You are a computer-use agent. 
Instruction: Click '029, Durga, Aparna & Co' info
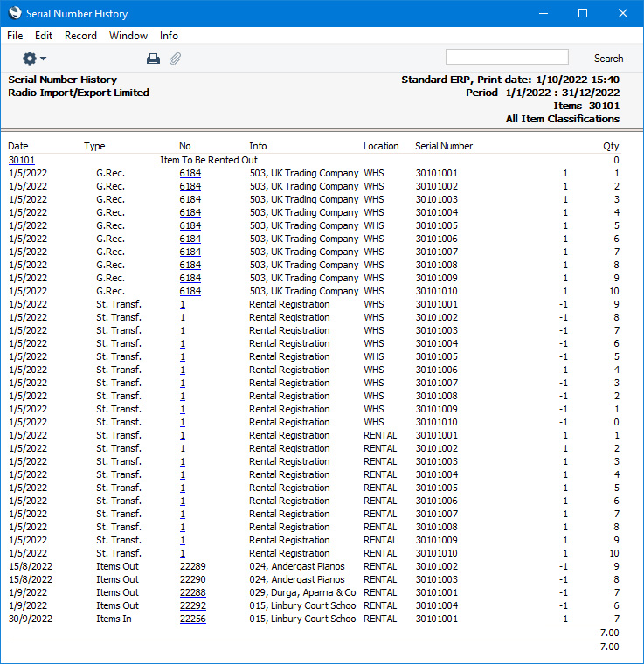coord(302,592)
